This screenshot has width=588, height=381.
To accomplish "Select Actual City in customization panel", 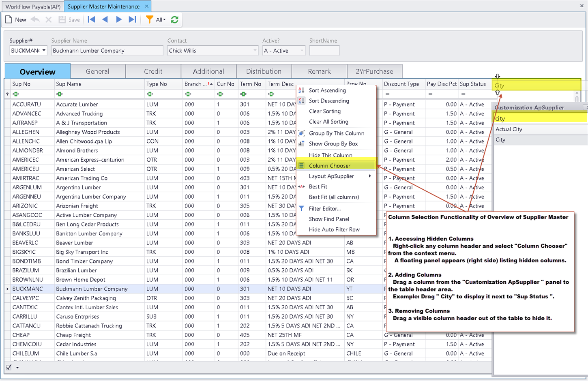I will (509, 129).
